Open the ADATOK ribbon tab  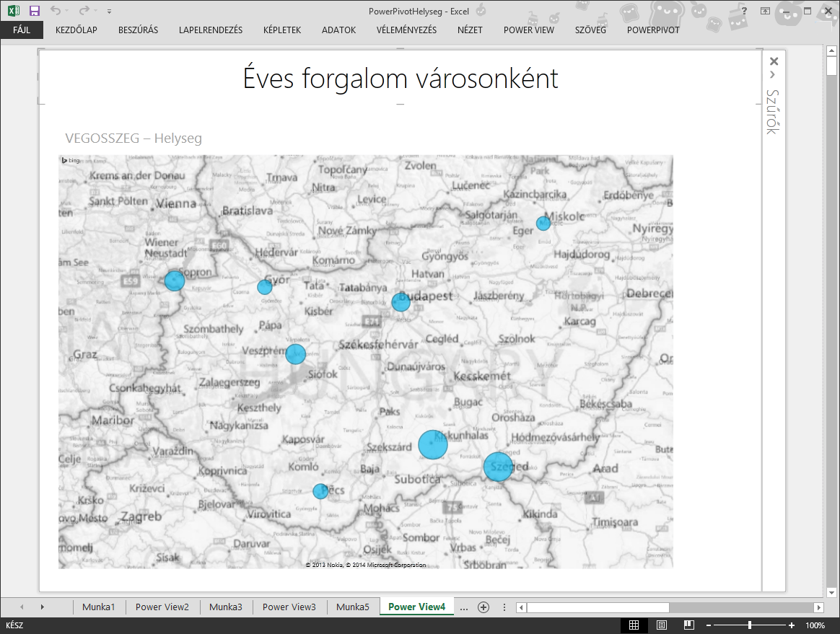pyautogui.click(x=338, y=30)
